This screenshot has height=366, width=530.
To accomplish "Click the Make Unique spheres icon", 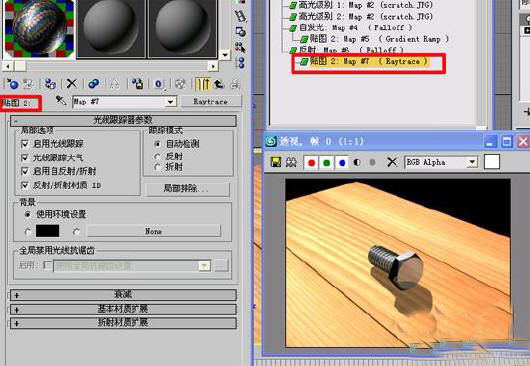I will 94,83.
